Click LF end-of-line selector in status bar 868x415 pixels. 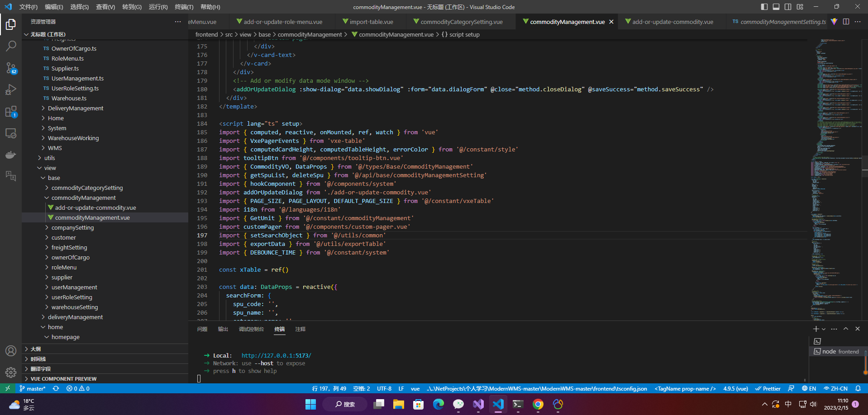click(x=401, y=388)
